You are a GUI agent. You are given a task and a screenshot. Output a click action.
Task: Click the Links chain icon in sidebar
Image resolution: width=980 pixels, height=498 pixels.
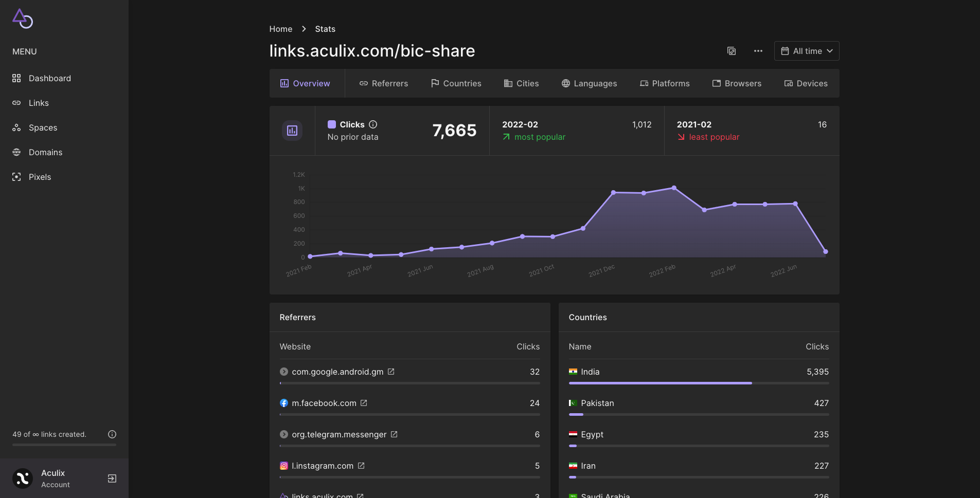click(x=16, y=103)
